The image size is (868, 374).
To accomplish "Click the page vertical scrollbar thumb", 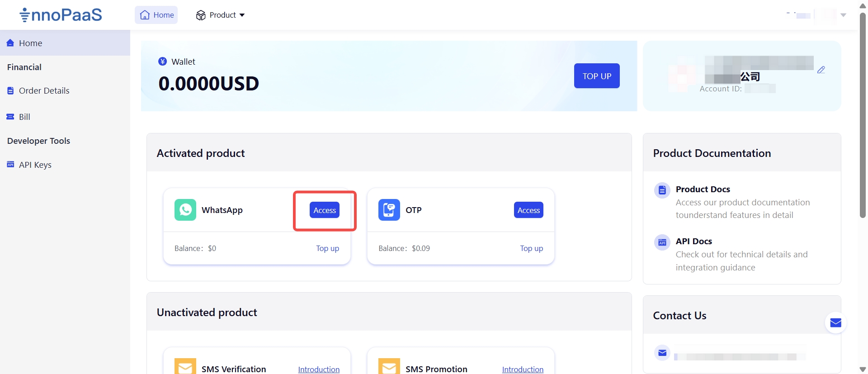I will (863, 115).
